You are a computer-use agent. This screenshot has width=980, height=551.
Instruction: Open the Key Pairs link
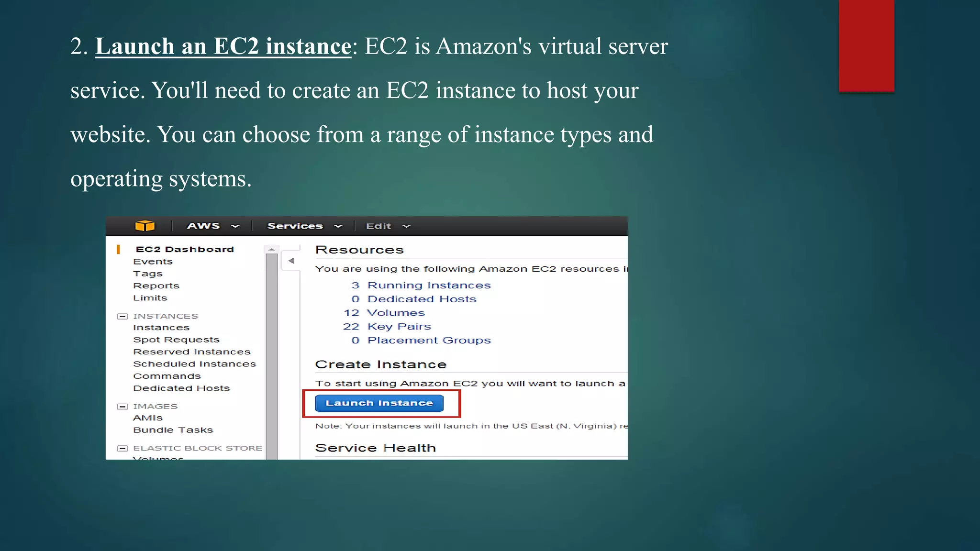click(399, 327)
